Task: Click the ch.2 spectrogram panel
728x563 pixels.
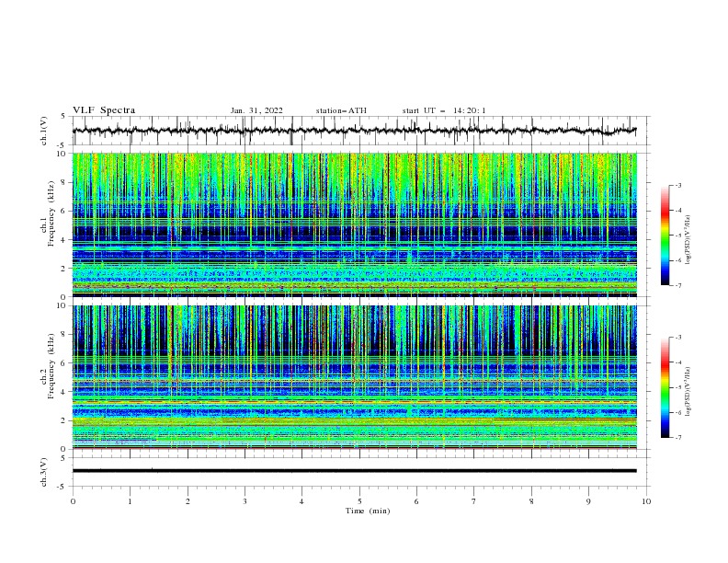Action: (x=355, y=377)
